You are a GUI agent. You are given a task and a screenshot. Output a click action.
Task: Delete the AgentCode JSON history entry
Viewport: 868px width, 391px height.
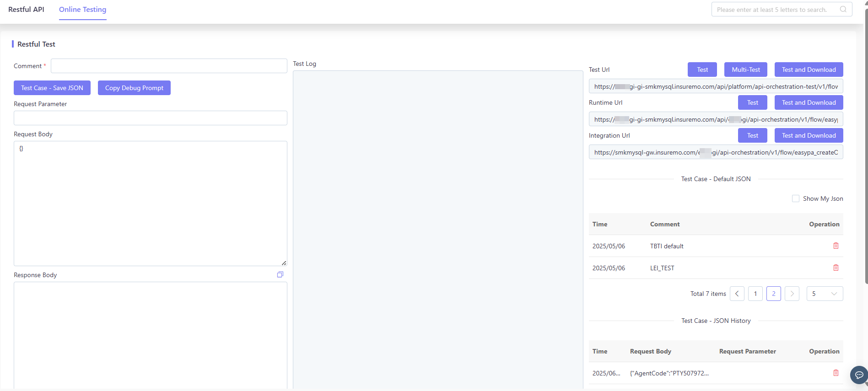[x=836, y=373]
